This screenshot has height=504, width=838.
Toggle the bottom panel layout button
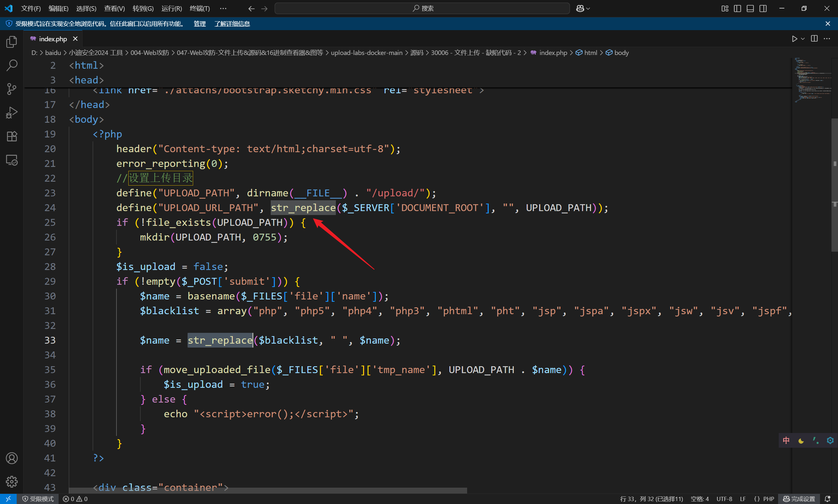coord(750,9)
